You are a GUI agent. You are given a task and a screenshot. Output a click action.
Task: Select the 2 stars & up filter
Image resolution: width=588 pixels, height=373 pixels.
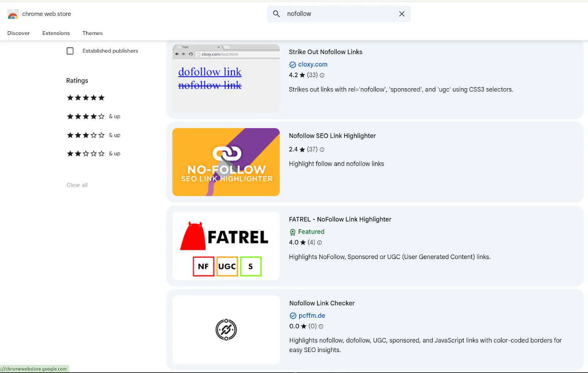86,153
